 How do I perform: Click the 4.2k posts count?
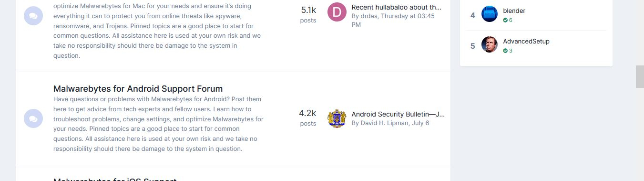(x=307, y=117)
